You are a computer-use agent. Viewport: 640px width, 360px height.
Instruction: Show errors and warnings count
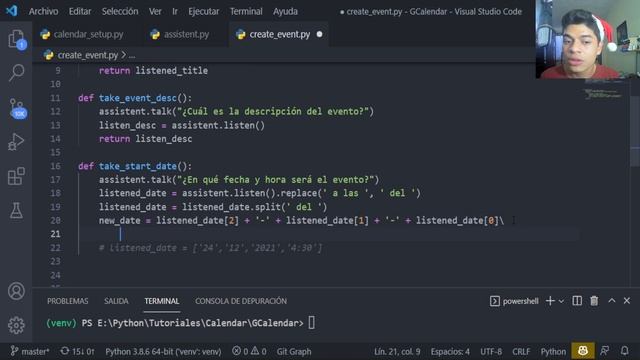point(249,351)
